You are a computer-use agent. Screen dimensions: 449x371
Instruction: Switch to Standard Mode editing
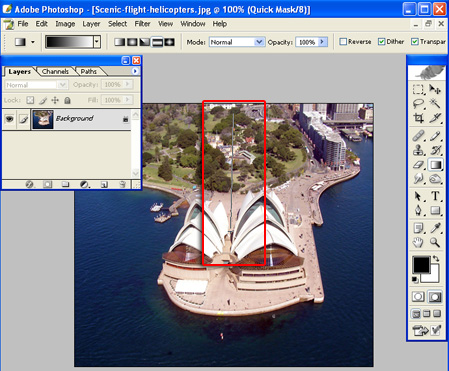click(418, 296)
